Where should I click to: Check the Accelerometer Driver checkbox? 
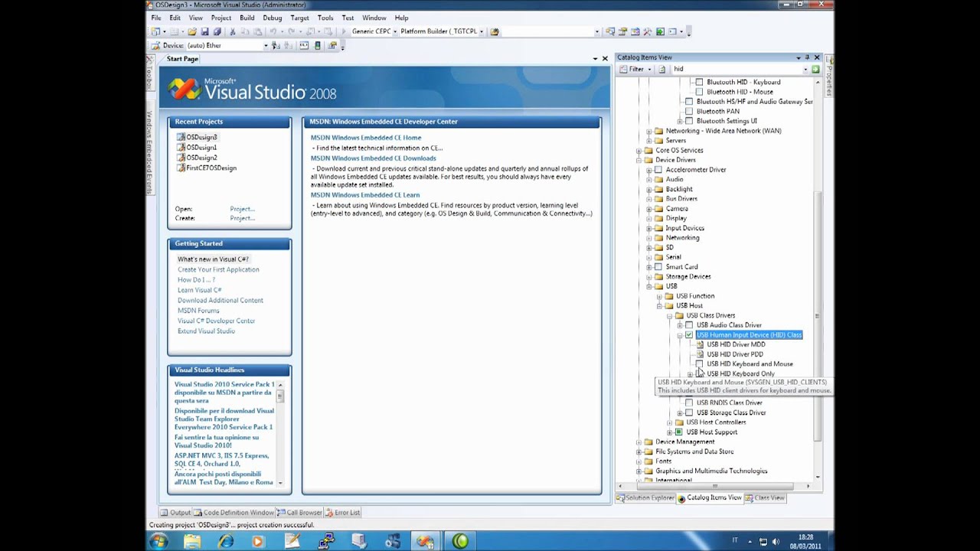pyautogui.click(x=658, y=170)
